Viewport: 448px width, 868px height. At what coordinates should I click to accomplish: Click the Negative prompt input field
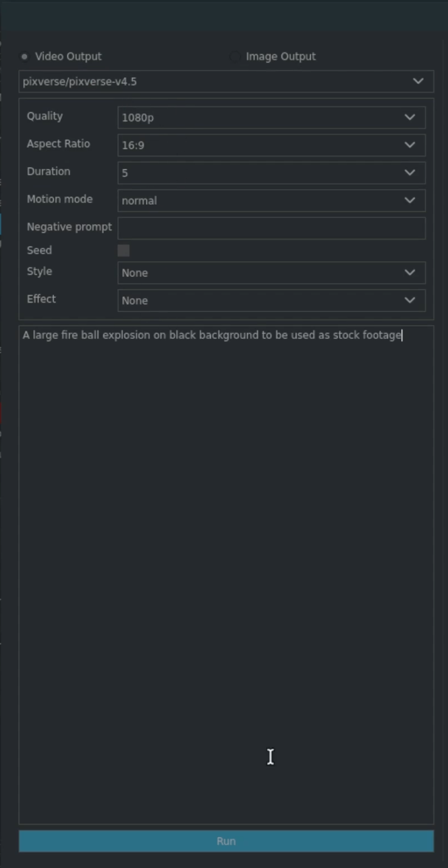pyautogui.click(x=271, y=228)
